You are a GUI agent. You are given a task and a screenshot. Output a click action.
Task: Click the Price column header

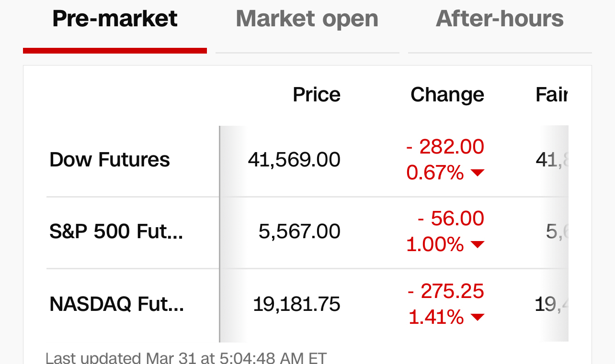pos(317,95)
